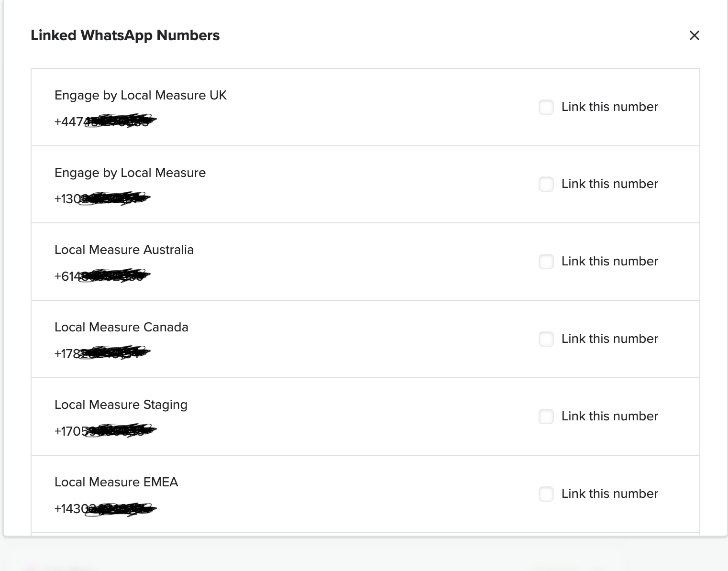Click the Local Measure Canada entry name
728x571 pixels.
[121, 327]
